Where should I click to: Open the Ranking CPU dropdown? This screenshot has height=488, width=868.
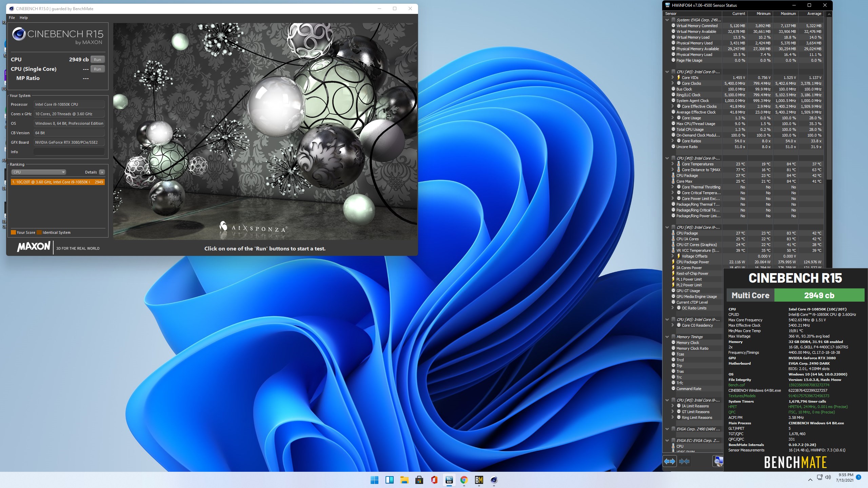39,172
